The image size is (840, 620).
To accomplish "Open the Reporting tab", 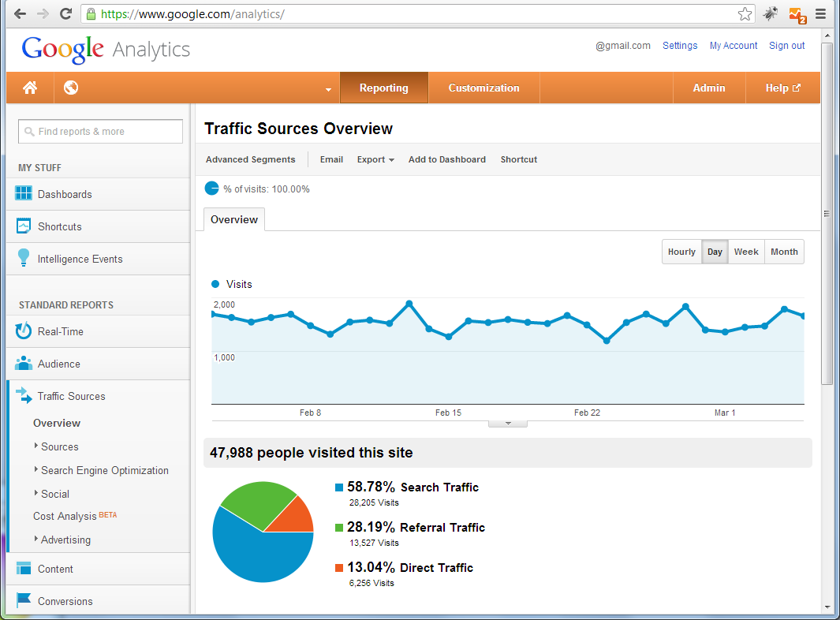I will point(383,88).
